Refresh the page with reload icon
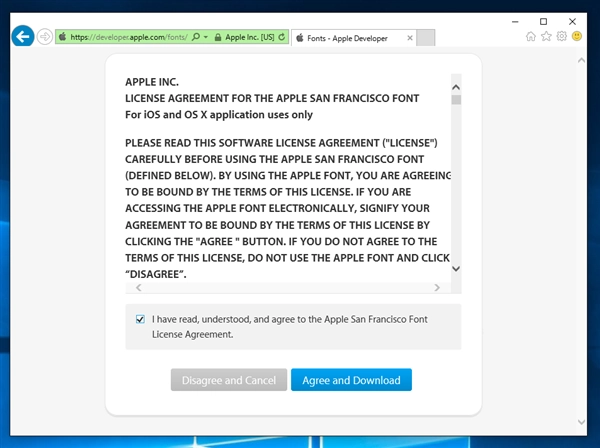The width and height of the screenshot is (600, 448). pyautogui.click(x=282, y=37)
